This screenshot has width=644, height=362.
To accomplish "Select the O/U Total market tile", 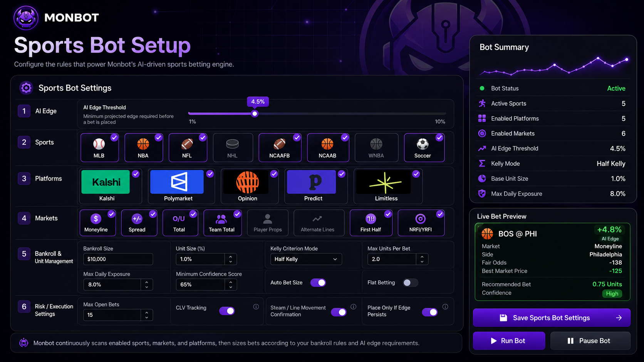I will (180, 223).
